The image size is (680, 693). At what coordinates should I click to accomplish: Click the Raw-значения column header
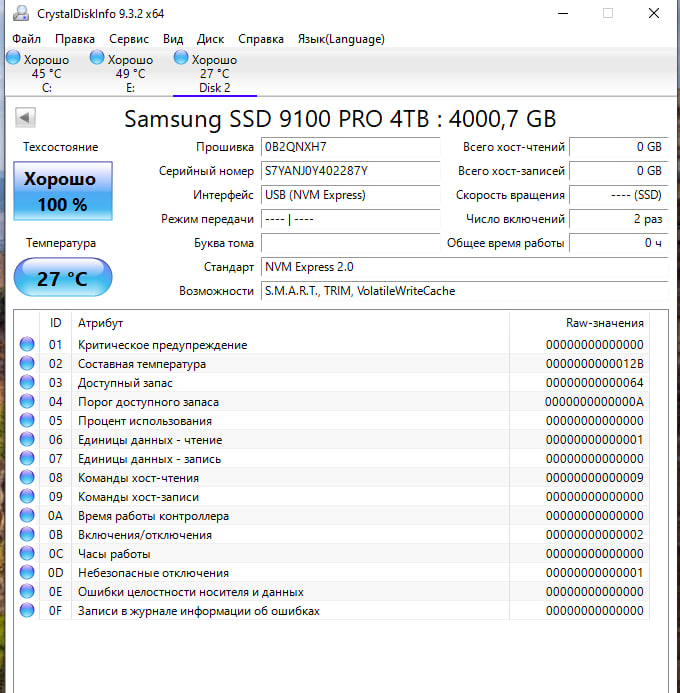579,323
